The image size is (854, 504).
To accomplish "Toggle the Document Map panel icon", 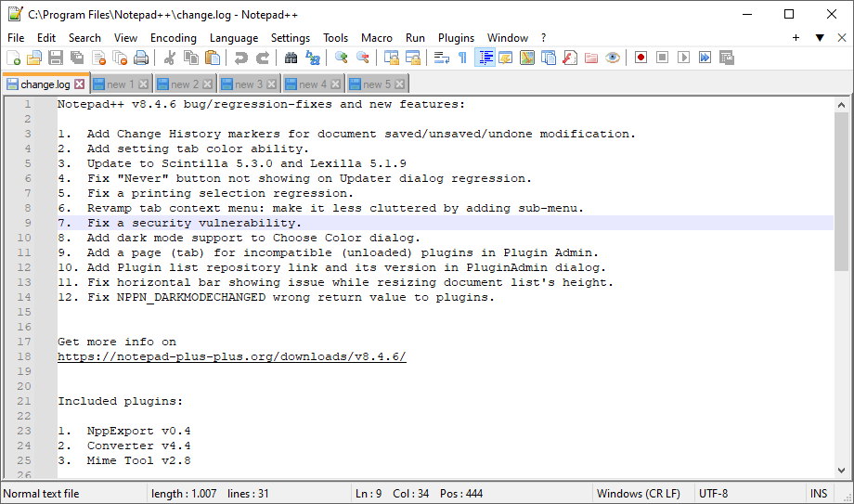I will tap(527, 58).
